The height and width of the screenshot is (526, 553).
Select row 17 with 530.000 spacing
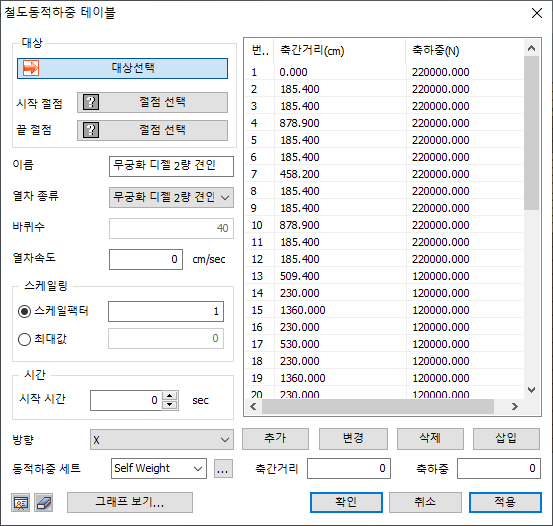pos(384,344)
